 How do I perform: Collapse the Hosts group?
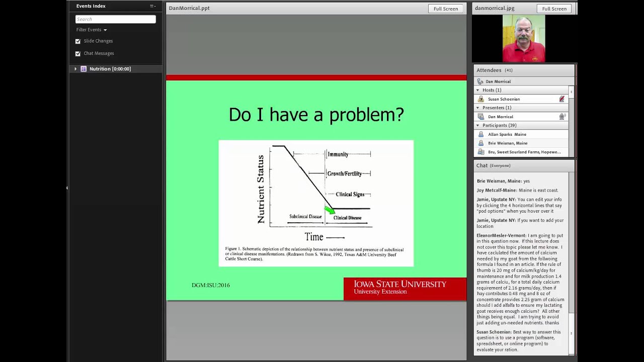click(x=477, y=90)
